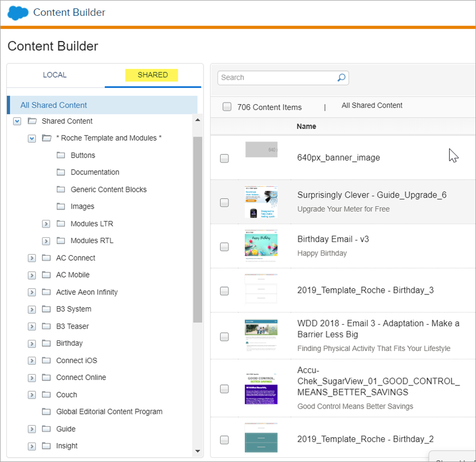Image resolution: width=476 pixels, height=462 pixels.
Task: Check the Birthday Email - v3 checkbox
Action: 224,247
